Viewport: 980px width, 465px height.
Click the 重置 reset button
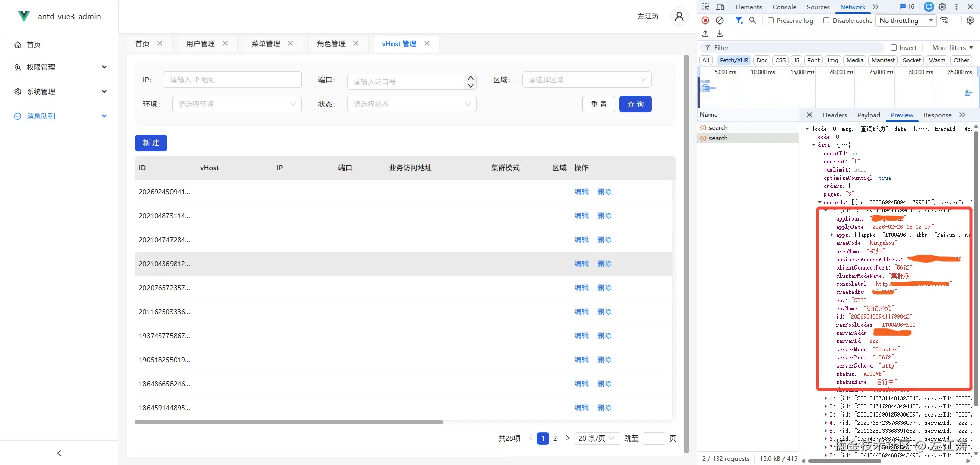599,104
